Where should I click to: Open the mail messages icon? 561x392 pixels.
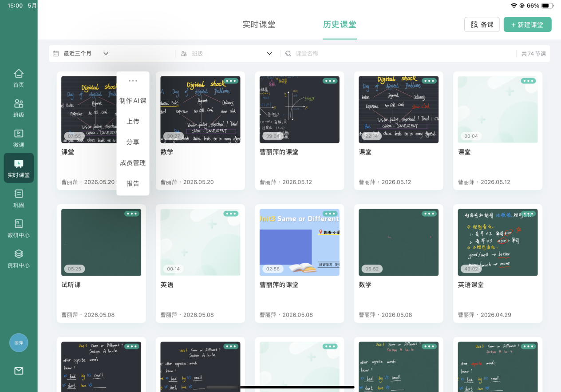click(19, 371)
